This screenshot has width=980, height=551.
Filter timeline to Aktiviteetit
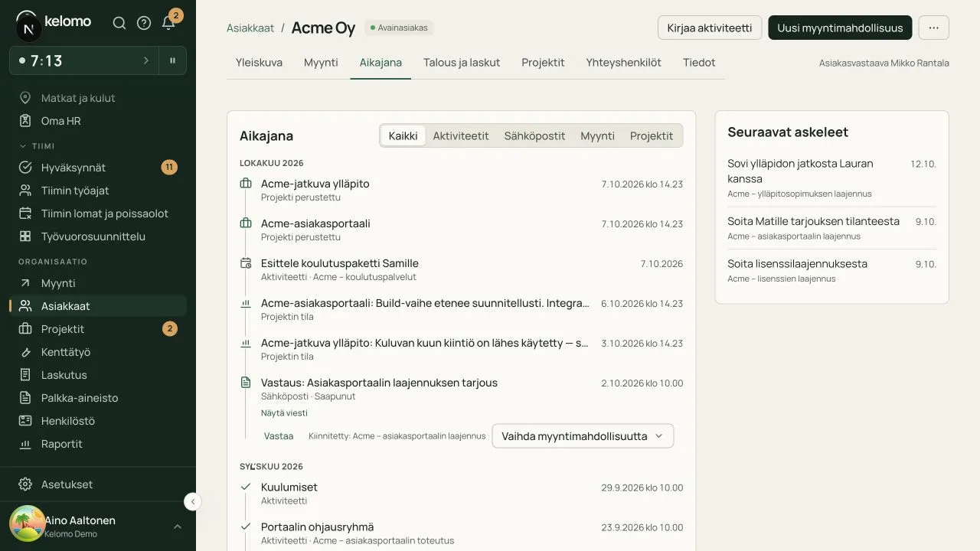[461, 135]
